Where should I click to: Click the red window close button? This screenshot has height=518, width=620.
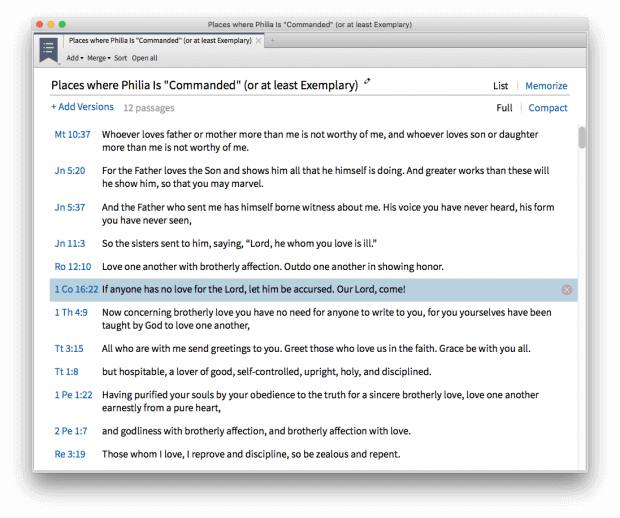coord(39,24)
